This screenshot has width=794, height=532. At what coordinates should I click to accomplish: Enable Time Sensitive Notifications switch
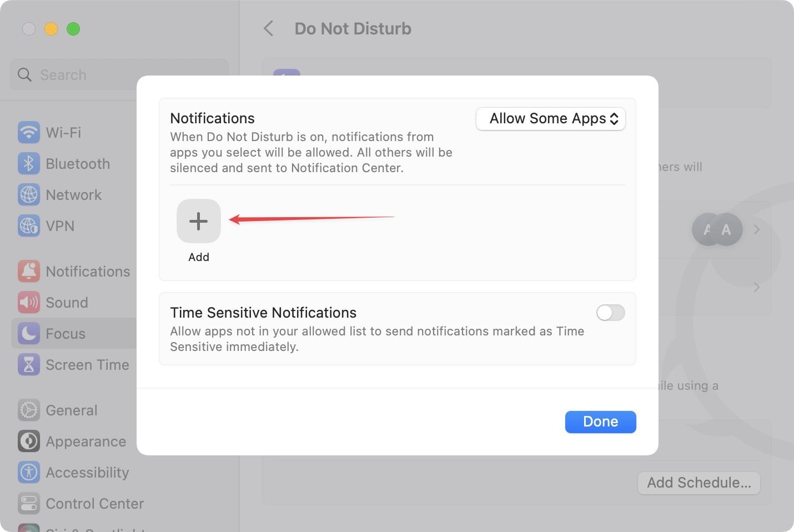[610, 313]
